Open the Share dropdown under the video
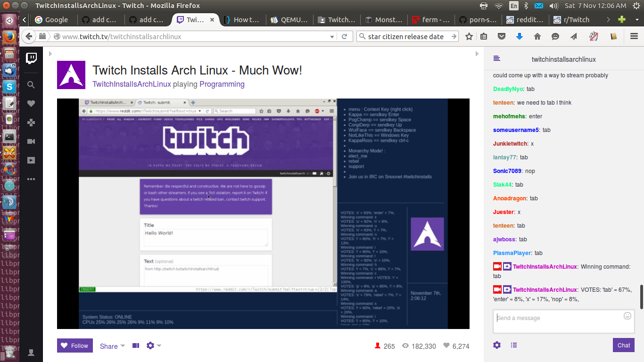The image size is (644, 362). tap(112, 346)
